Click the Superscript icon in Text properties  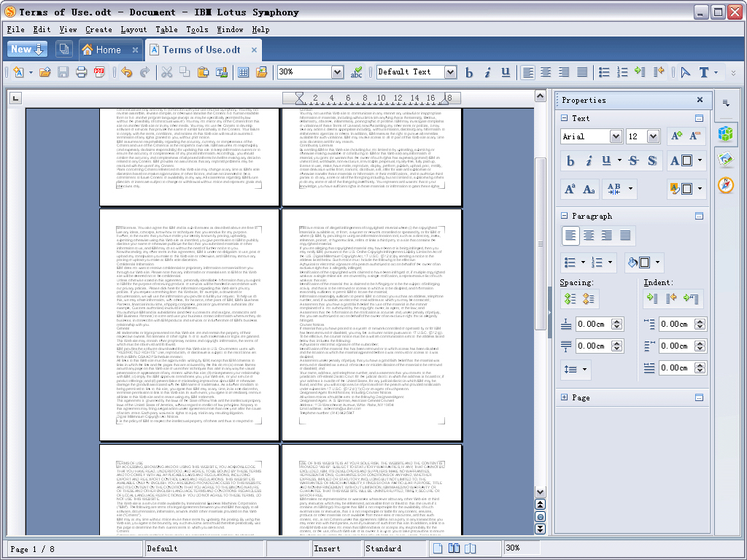pos(570,190)
